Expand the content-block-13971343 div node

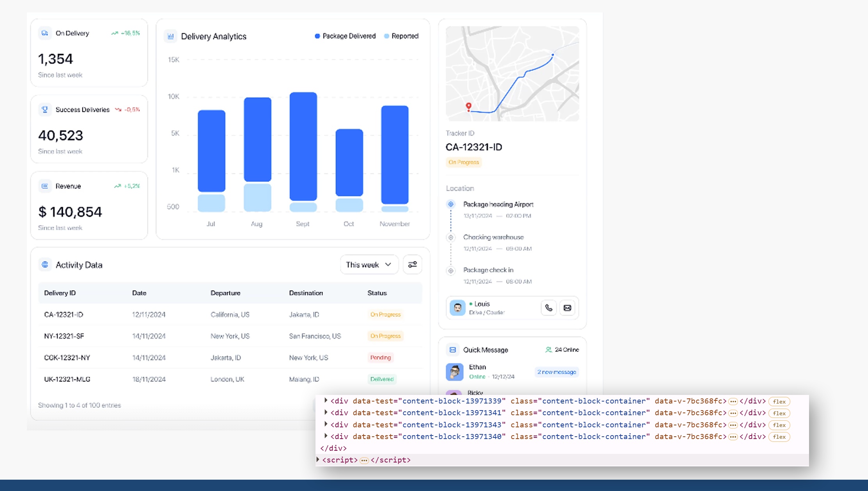[326, 424]
